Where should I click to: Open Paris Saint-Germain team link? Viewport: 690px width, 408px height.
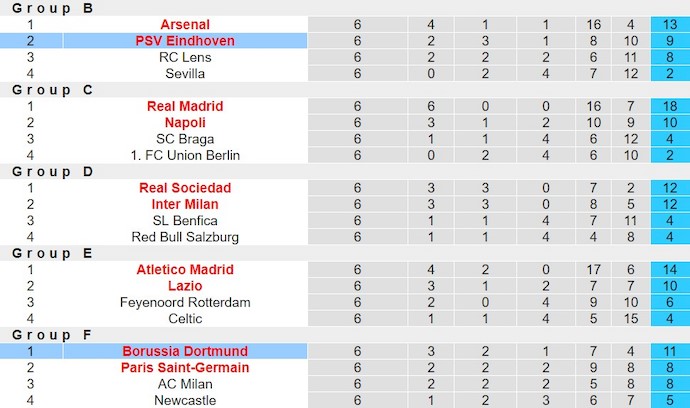[185, 368]
